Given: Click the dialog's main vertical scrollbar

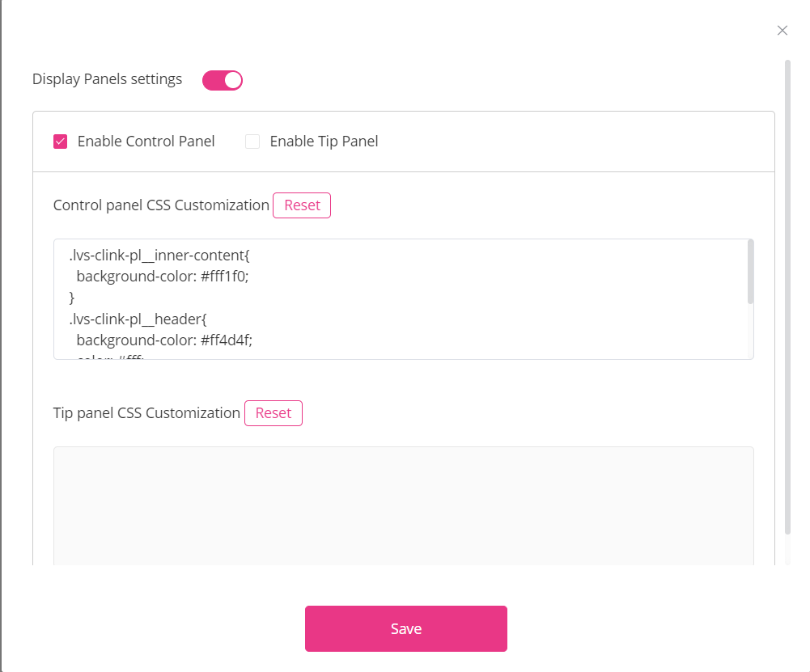Looking at the screenshot, I should coord(787,299).
